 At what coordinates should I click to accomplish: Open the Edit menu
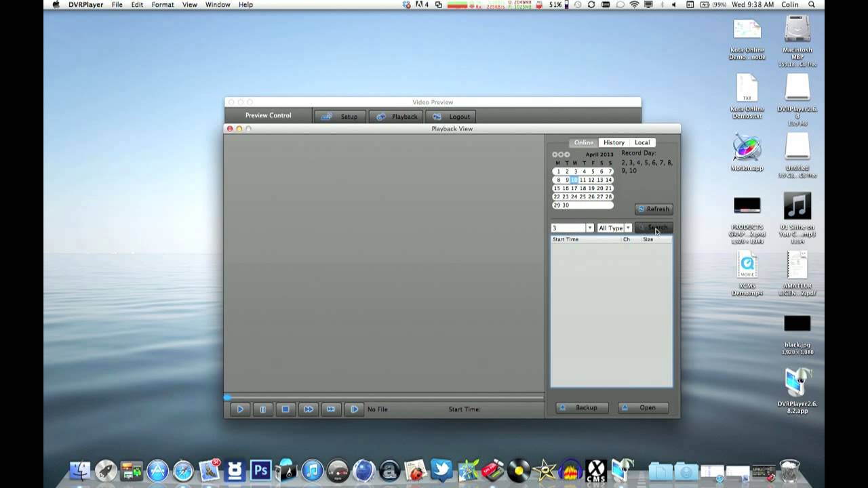pyautogui.click(x=137, y=5)
